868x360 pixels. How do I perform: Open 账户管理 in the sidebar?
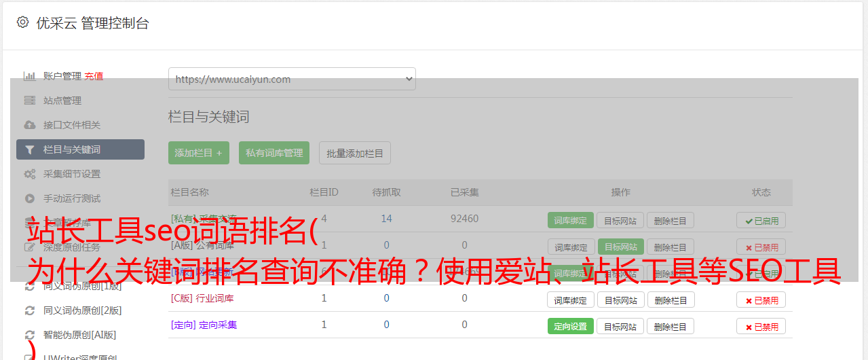(x=62, y=76)
